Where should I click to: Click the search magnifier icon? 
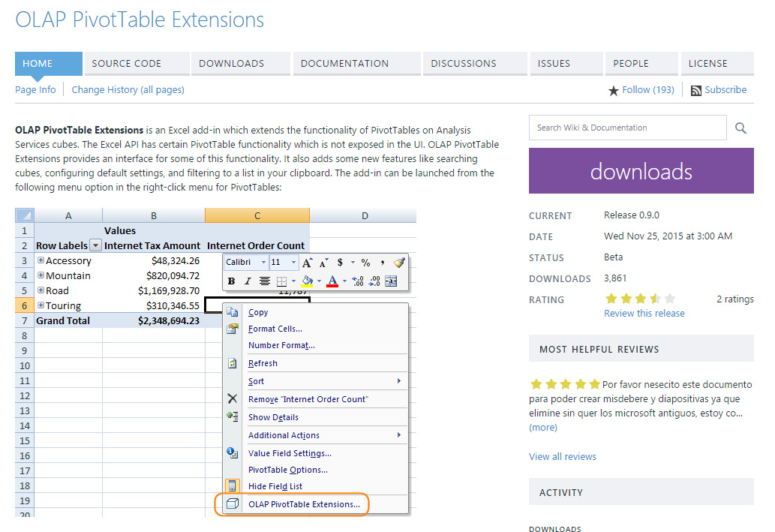click(x=740, y=128)
